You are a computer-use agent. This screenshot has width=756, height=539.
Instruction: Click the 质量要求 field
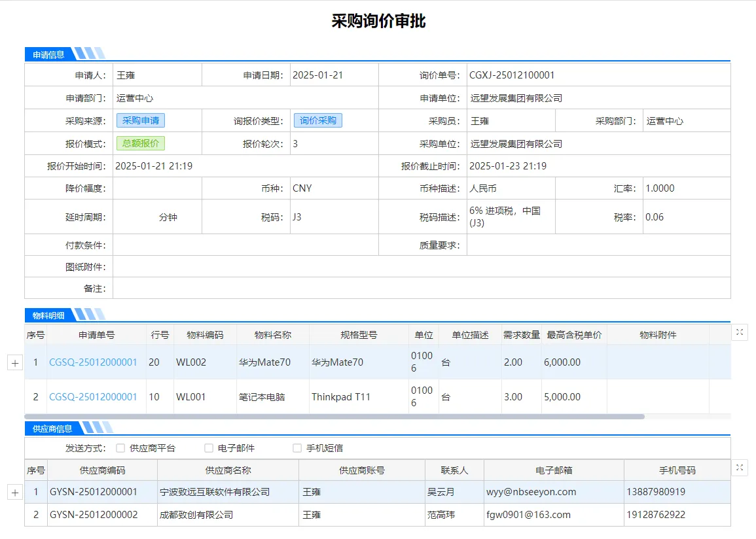click(x=599, y=245)
